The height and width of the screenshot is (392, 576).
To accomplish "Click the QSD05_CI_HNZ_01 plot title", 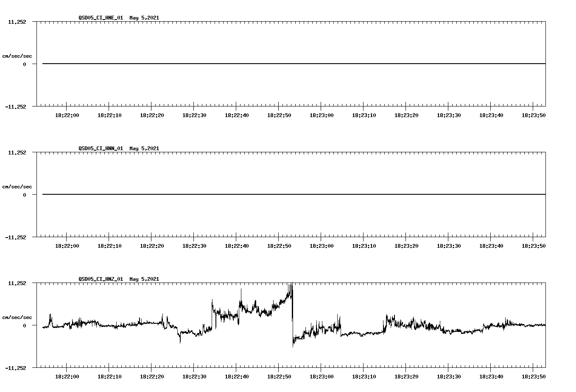I will coord(101,279).
